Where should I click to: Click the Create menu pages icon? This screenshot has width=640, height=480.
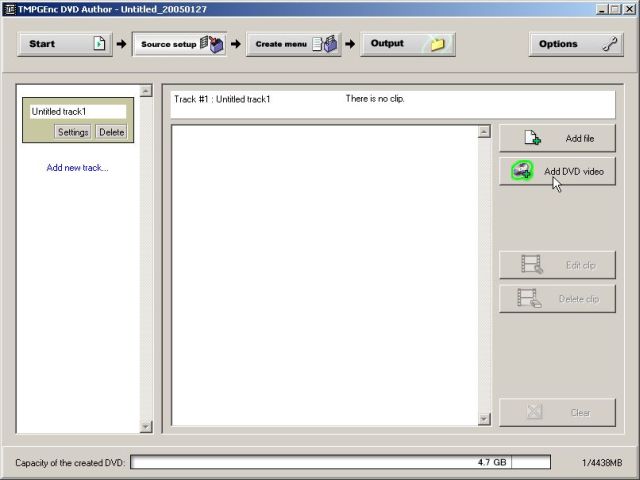325,44
